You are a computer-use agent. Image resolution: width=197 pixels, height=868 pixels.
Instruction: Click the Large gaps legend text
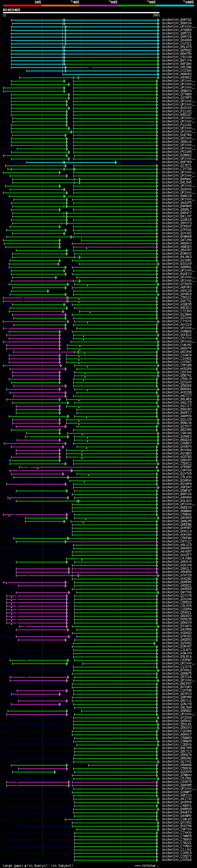[x=38, y=866]
